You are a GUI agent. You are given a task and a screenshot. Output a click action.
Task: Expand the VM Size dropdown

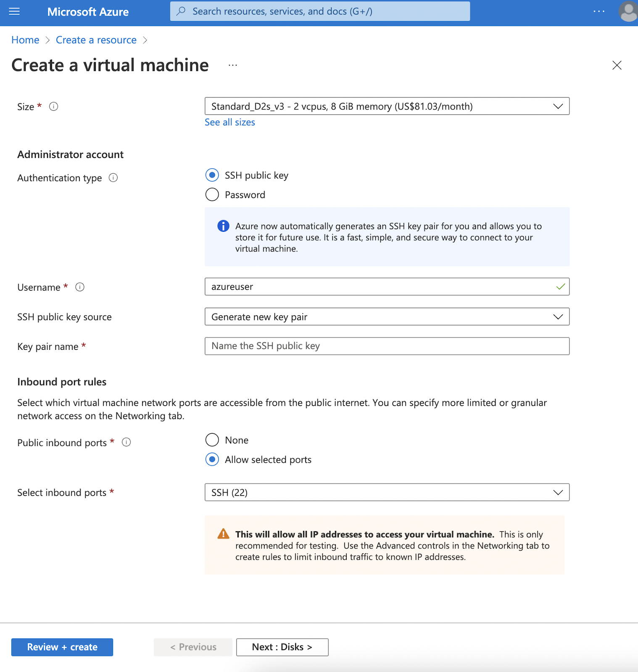[387, 106]
